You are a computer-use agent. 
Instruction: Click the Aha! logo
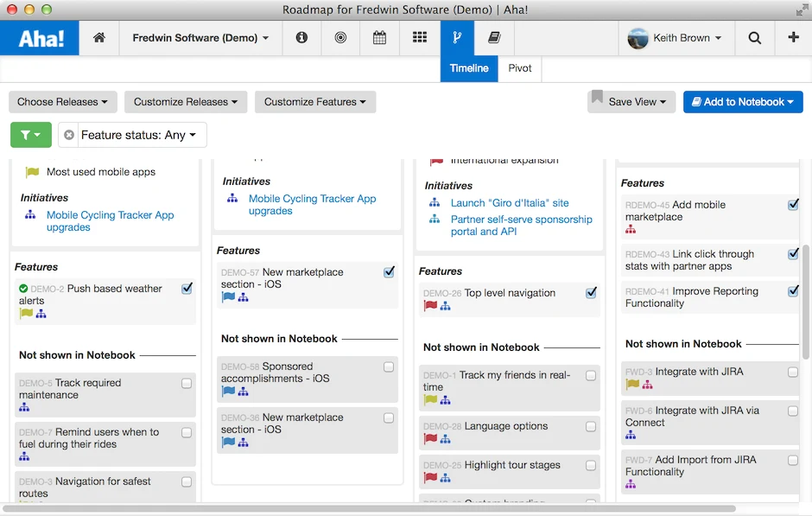[x=41, y=38]
